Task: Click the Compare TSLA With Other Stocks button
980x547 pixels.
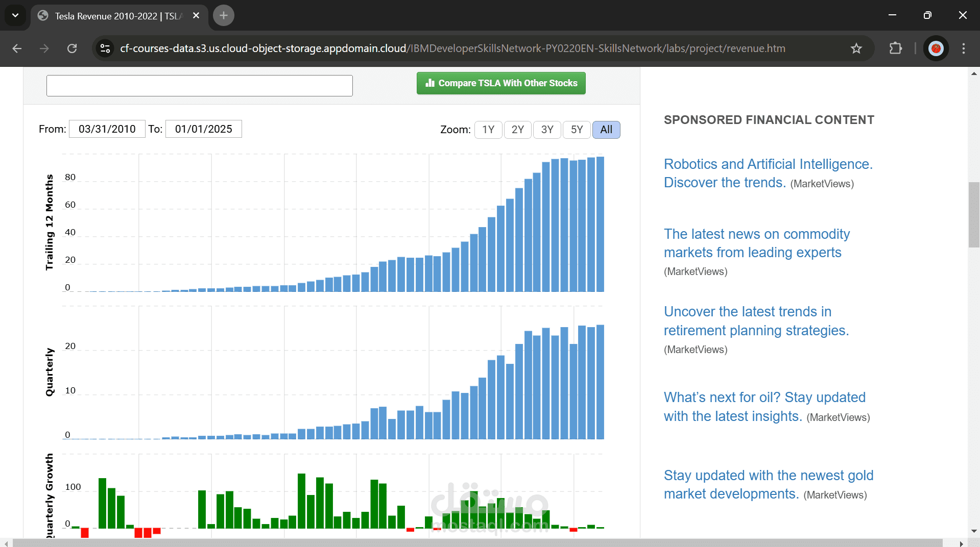Action: [x=501, y=83]
